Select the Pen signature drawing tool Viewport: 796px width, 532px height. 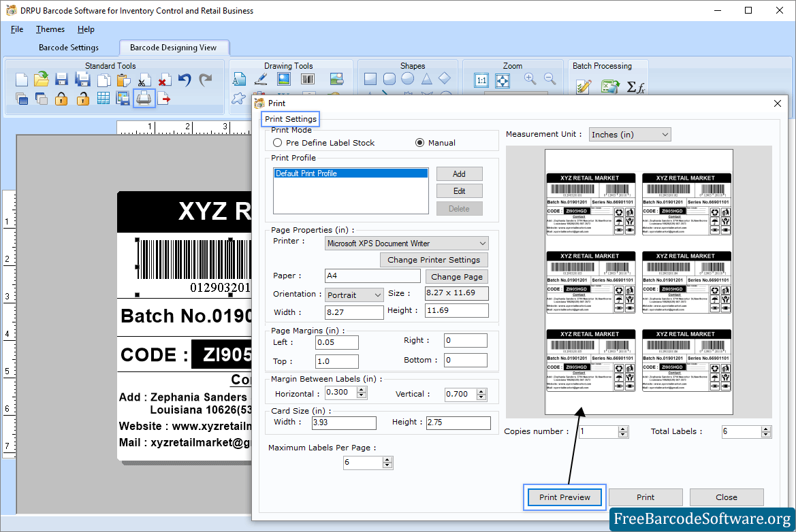pyautogui.click(x=261, y=79)
